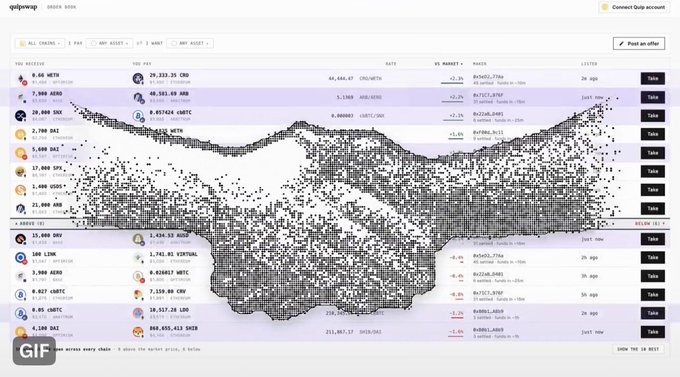Click the DAI token icon in 2,700 DAI row
The width and height of the screenshot is (680, 377).
21,134
